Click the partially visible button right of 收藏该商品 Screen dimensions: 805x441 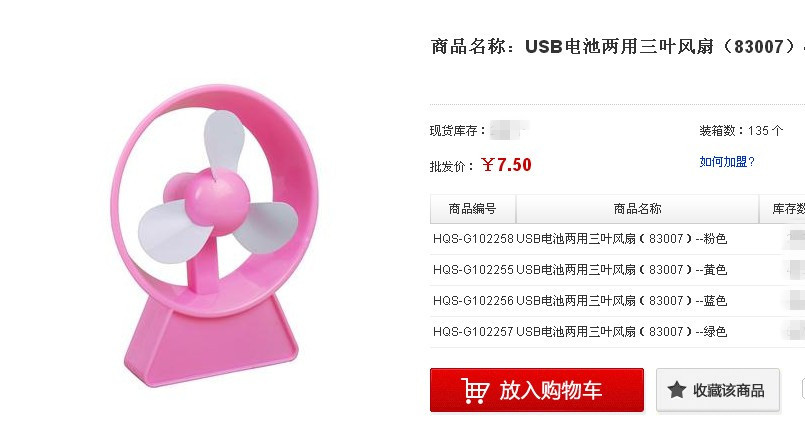tap(803, 389)
